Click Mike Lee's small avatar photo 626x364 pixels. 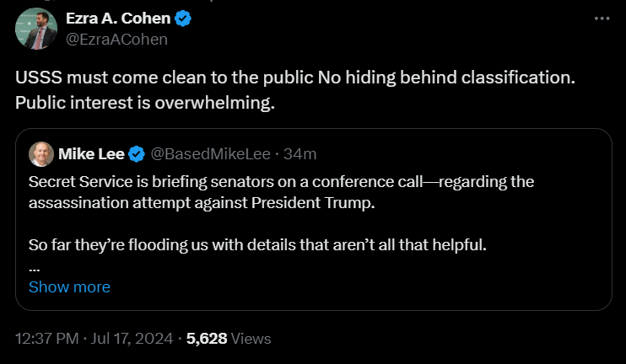tap(40, 154)
